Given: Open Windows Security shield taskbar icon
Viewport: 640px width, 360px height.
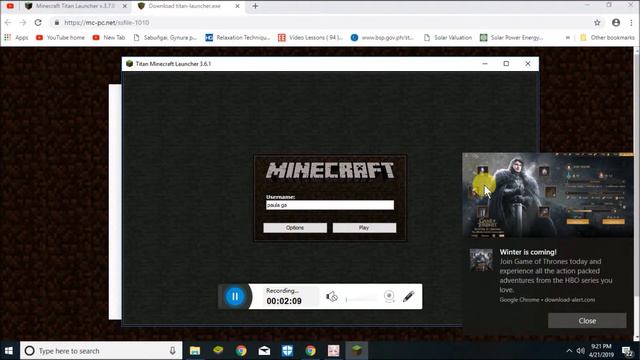Looking at the screenshot, I should pyautogui.click(x=287, y=351).
